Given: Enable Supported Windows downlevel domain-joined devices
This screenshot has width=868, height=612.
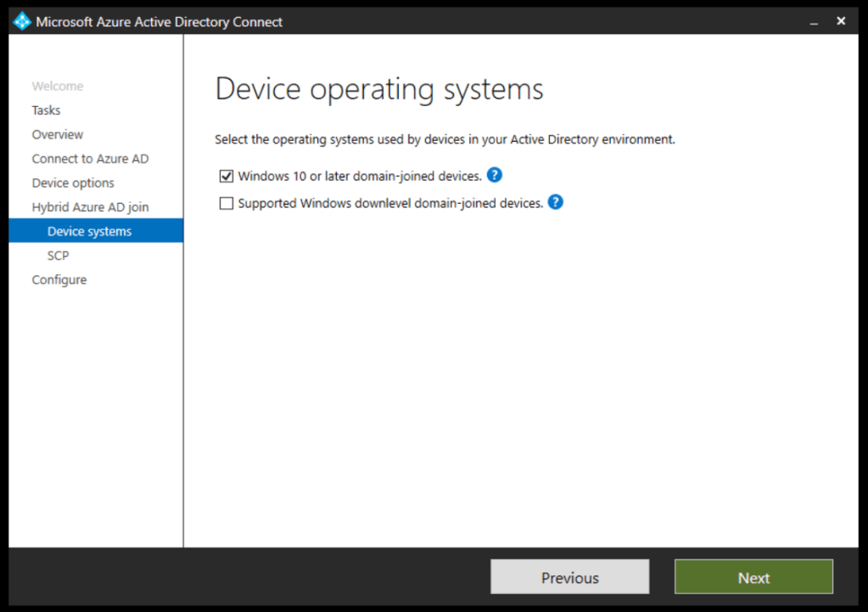Looking at the screenshot, I should (227, 204).
